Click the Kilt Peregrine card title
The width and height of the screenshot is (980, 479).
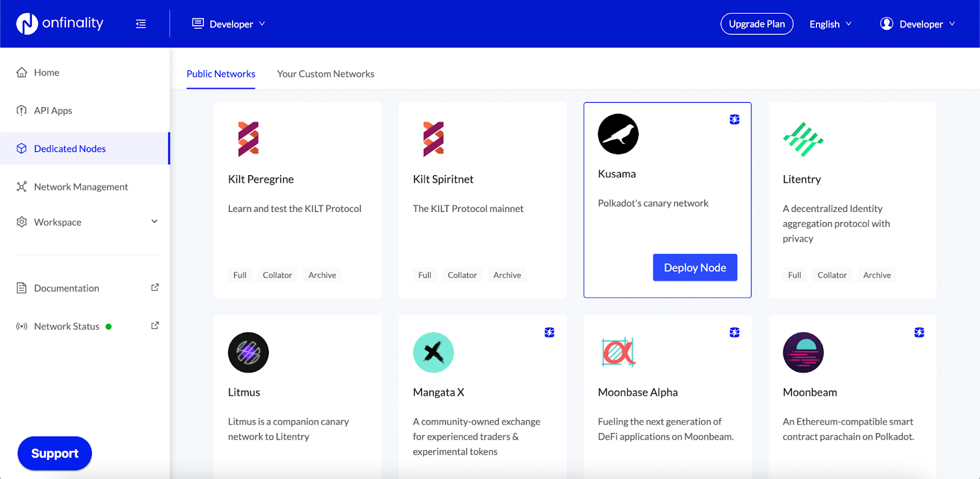[261, 179]
